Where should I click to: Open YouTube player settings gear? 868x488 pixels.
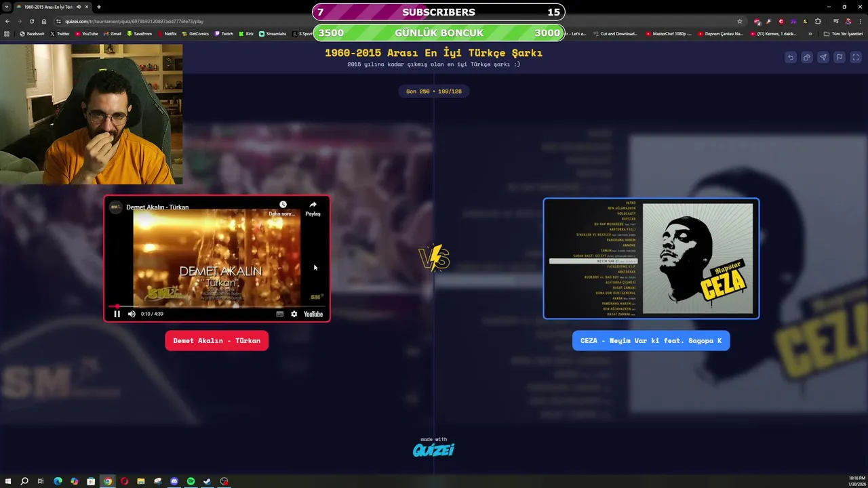[294, 314]
